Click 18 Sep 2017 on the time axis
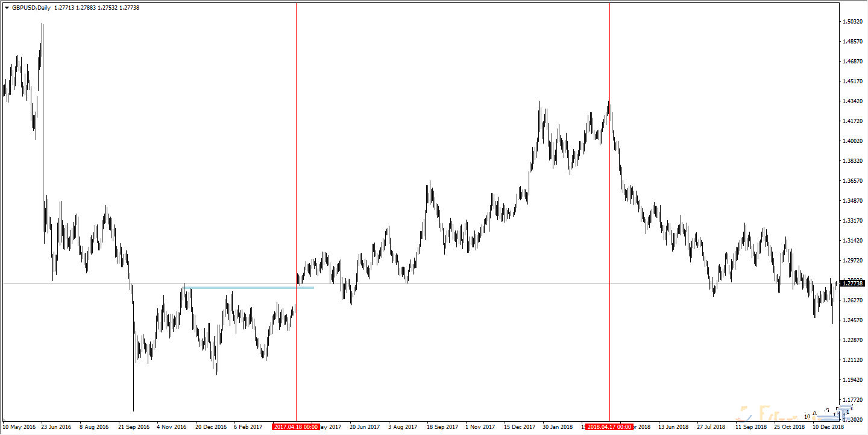Viewport: 868px width, 435px height. click(x=442, y=427)
